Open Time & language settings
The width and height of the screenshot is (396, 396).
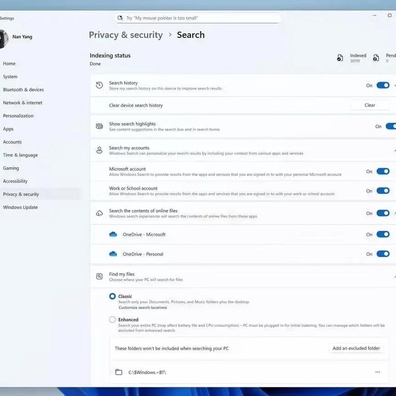(20, 155)
